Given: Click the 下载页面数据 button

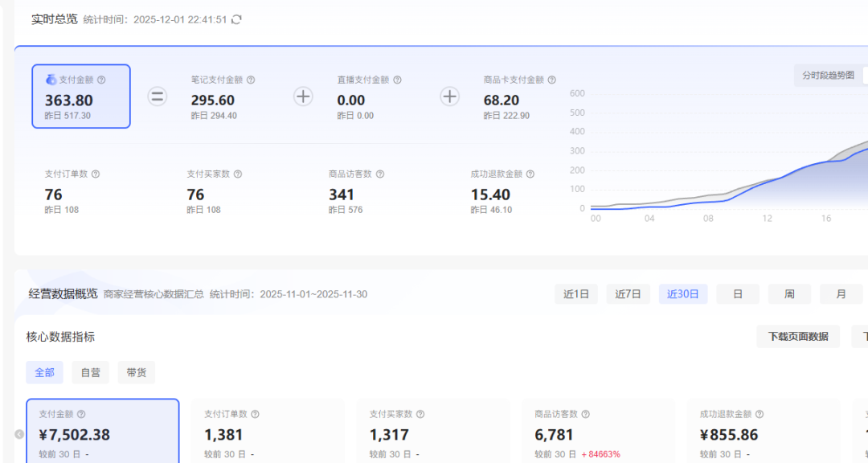Looking at the screenshot, I should tap(797, 337).
